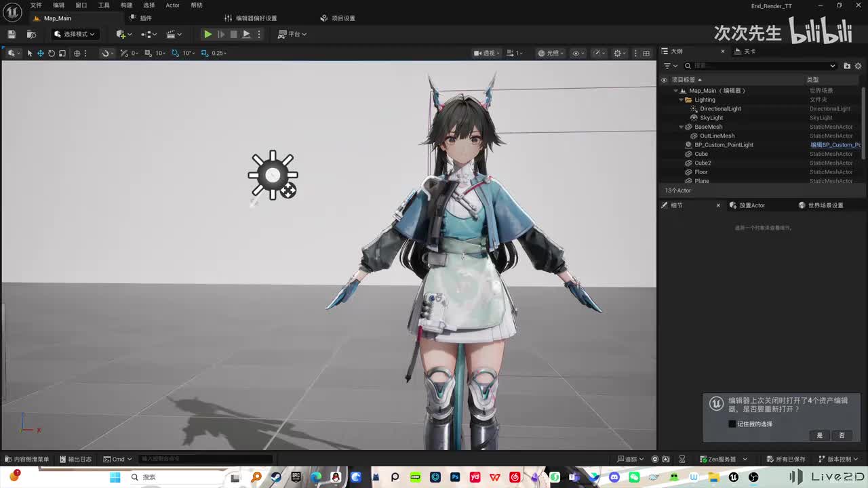This screenshot has width=868, height=488.
Task: Open camera speed dropdown showing 1
Action: (x=514, y=53)
